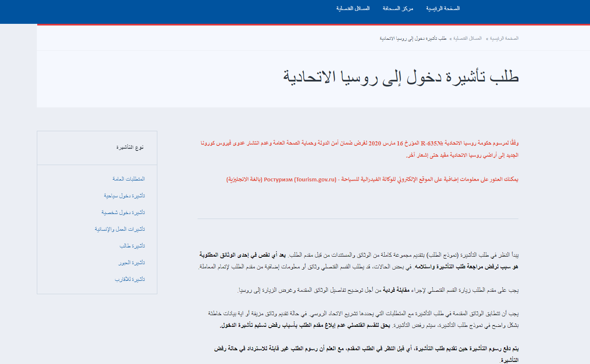This screenshot has width=590, height=364.
Task: Open the تأشيرة دخول سياحية sidebar link
Action: (x=124, y=196)
